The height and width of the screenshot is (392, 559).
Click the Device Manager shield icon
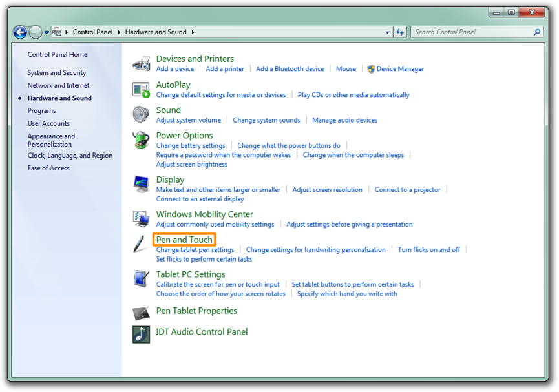click(x=371, y=68)
